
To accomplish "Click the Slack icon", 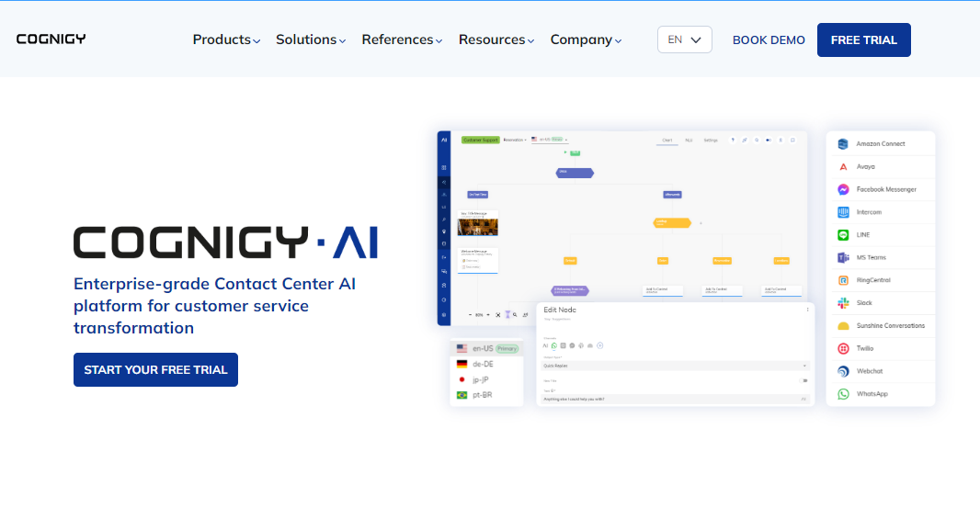I will point(843,303).
